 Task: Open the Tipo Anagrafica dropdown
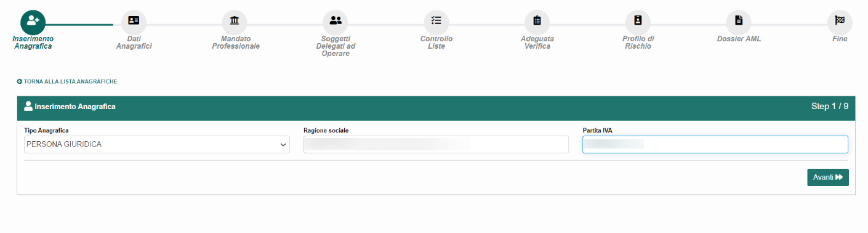[157, 144]
